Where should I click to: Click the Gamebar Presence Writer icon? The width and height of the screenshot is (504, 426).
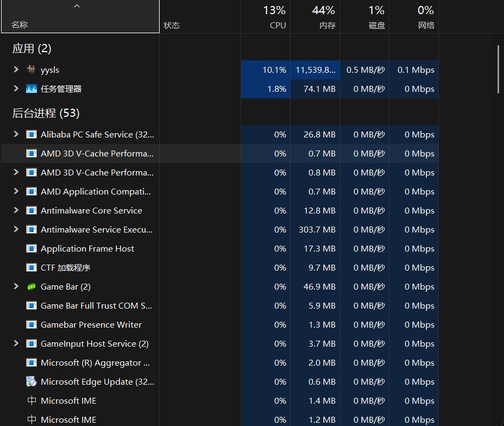click(31, 324)
